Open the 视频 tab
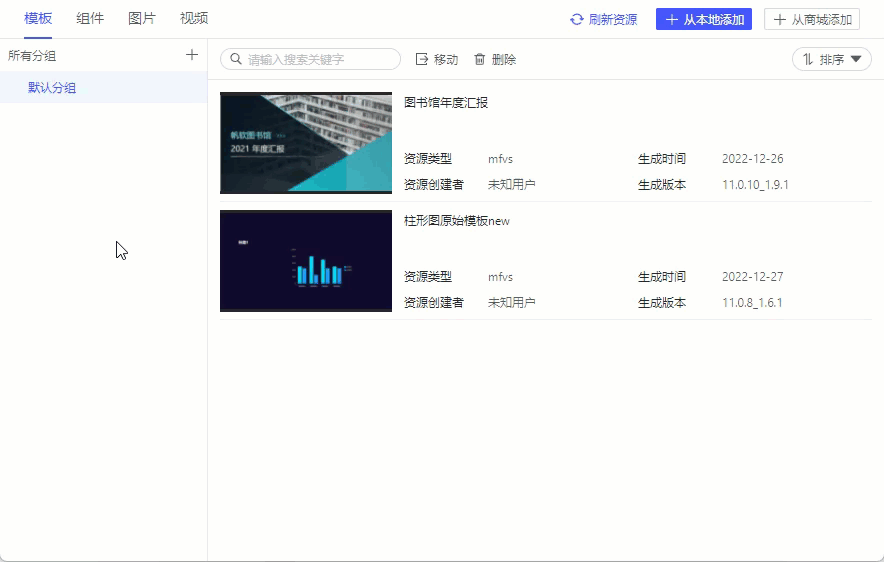The width and height of the screenshot is (884, 562). pyautogui.click(x=194, y=19)
